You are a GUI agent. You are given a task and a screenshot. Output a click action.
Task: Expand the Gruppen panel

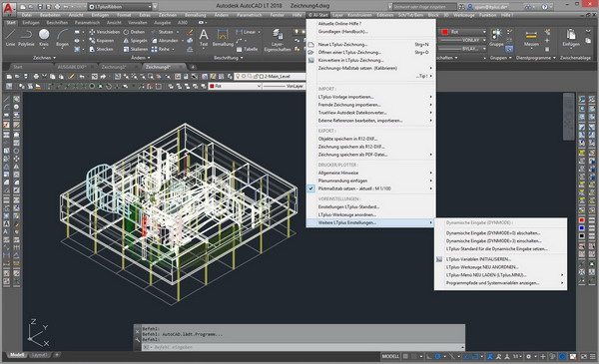(x=501, y=58)
